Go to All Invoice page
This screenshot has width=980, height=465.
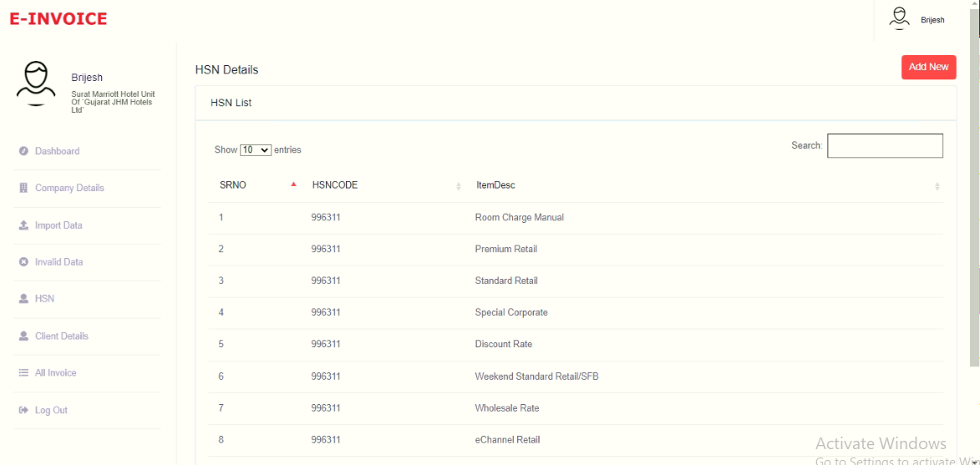click(x=55, y=373)
